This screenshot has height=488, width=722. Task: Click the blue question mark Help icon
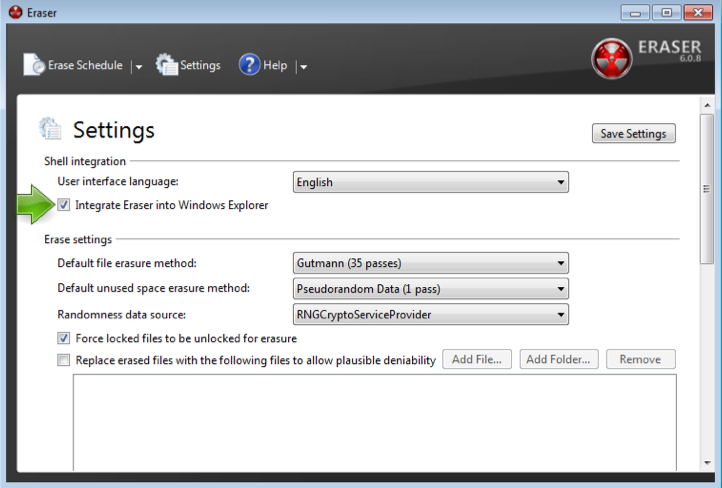point(249,64)
